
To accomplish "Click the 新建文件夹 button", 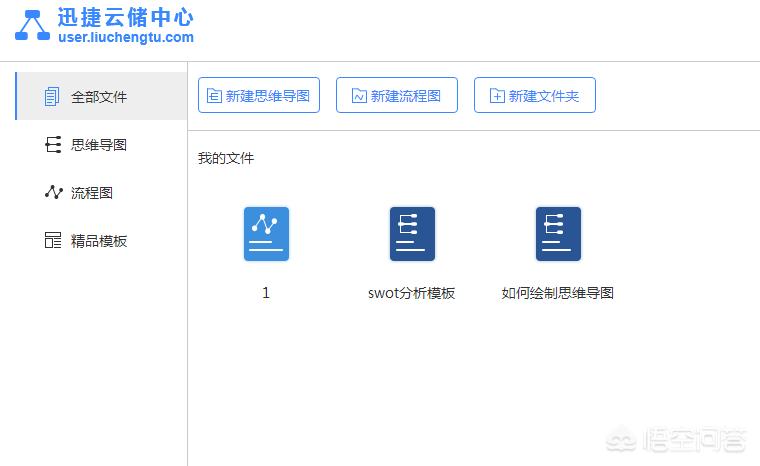I will click(x=535, y=95).
